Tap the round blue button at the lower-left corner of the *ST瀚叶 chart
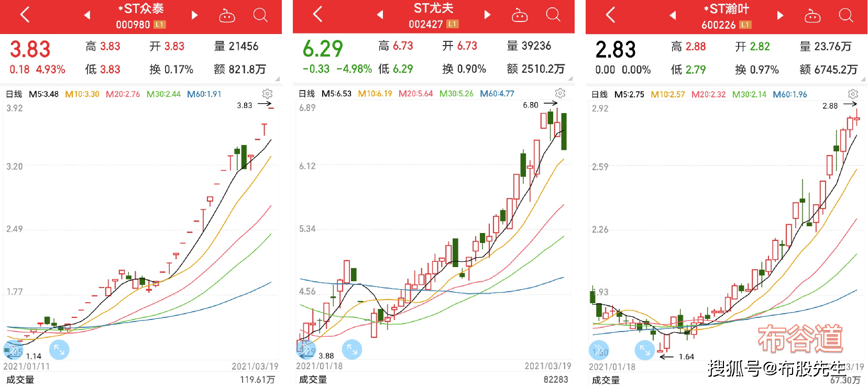Image resolution: width=868 pixels, height=387 pixels. point(599,350)
